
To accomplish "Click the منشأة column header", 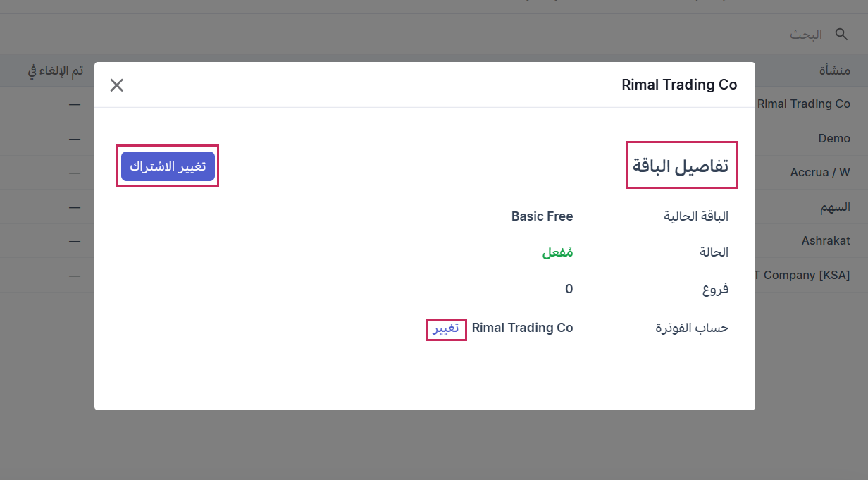I will pos(835,70).
